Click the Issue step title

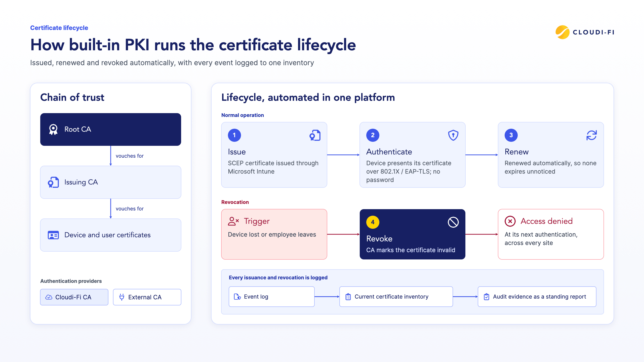pyautogui.click(x=237, y=152)
